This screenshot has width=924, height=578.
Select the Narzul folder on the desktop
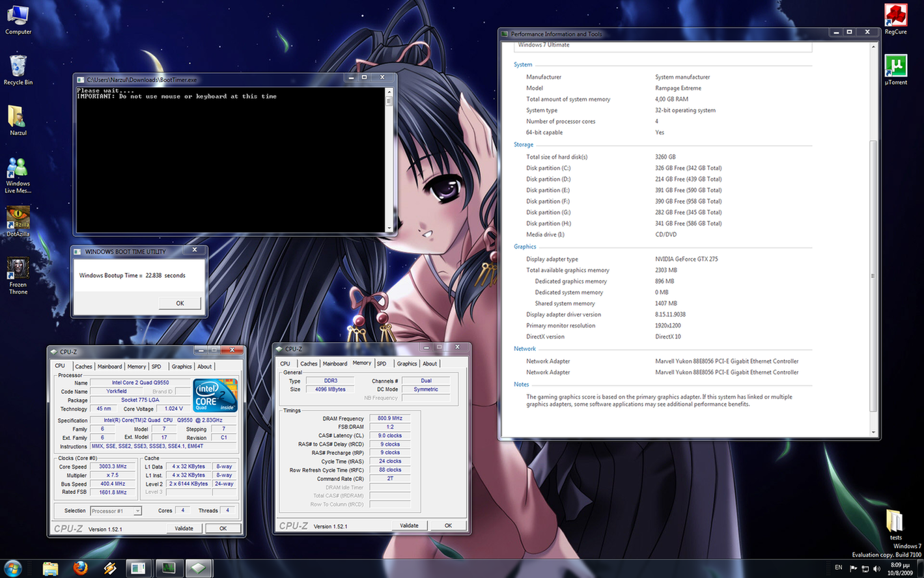18,120
